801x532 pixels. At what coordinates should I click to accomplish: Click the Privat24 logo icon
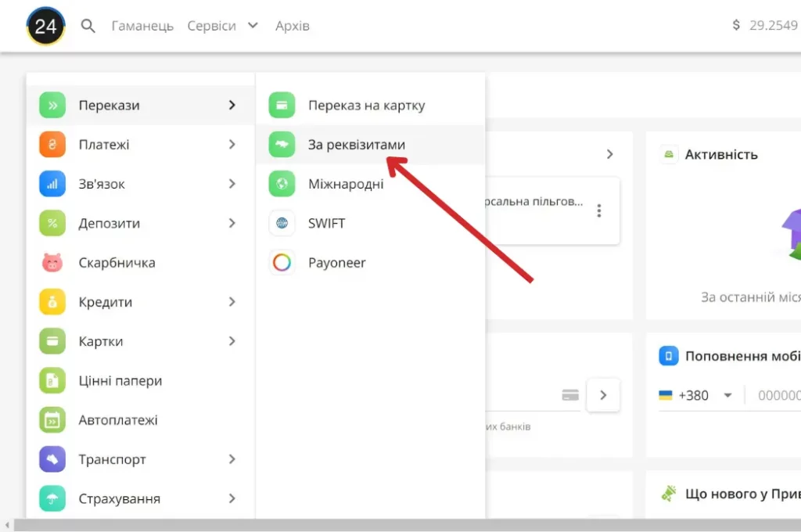click(45, 27)
